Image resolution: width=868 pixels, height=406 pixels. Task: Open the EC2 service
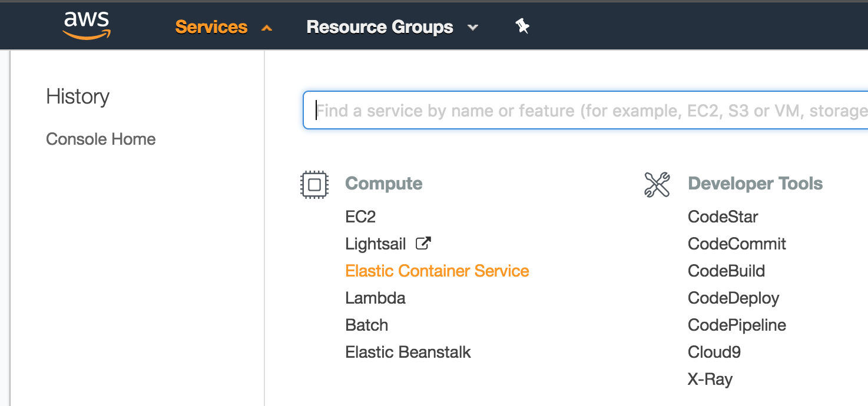360,217
